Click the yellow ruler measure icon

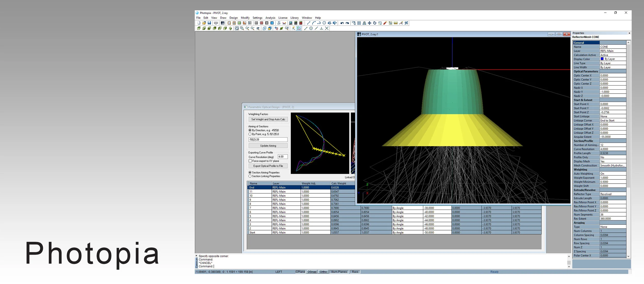(x=396, y=23)
